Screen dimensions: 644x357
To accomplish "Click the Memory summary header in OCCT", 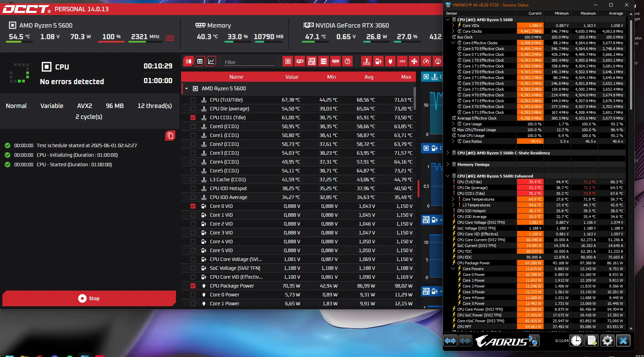I will [213, 25].
